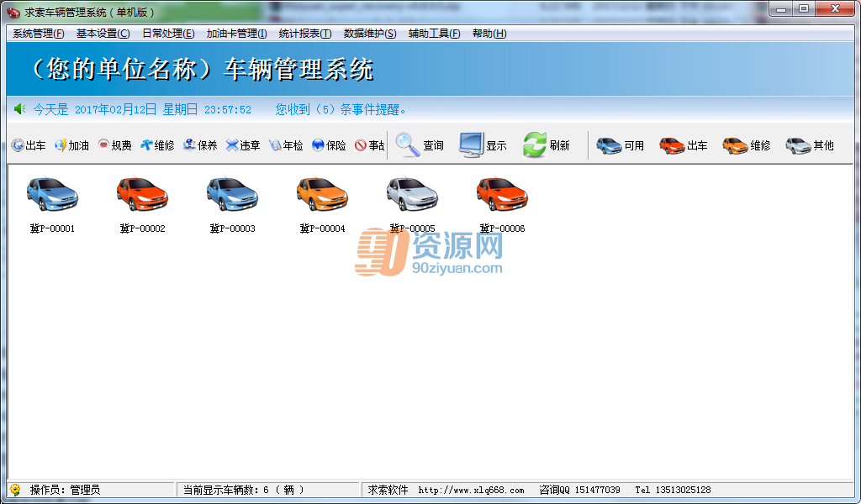Open the 保险 insurance toolbar icon

click(329, 145)
